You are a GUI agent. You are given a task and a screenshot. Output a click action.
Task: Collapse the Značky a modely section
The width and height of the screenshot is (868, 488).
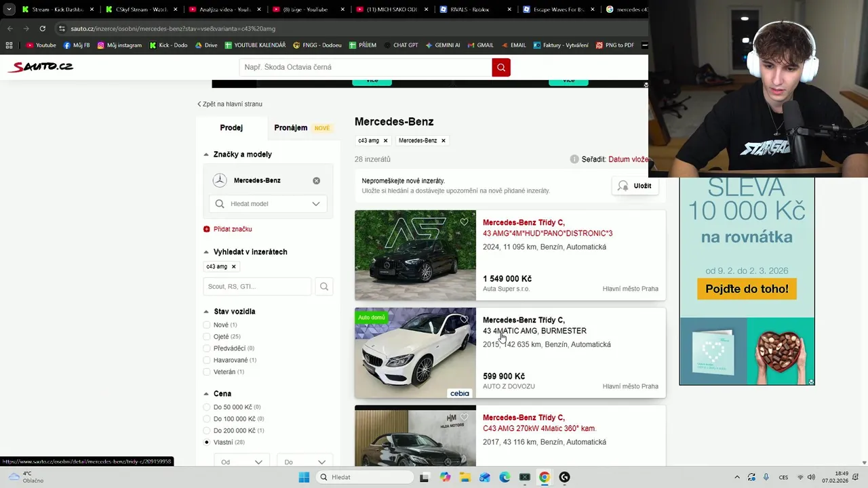(x=206, y=155)
